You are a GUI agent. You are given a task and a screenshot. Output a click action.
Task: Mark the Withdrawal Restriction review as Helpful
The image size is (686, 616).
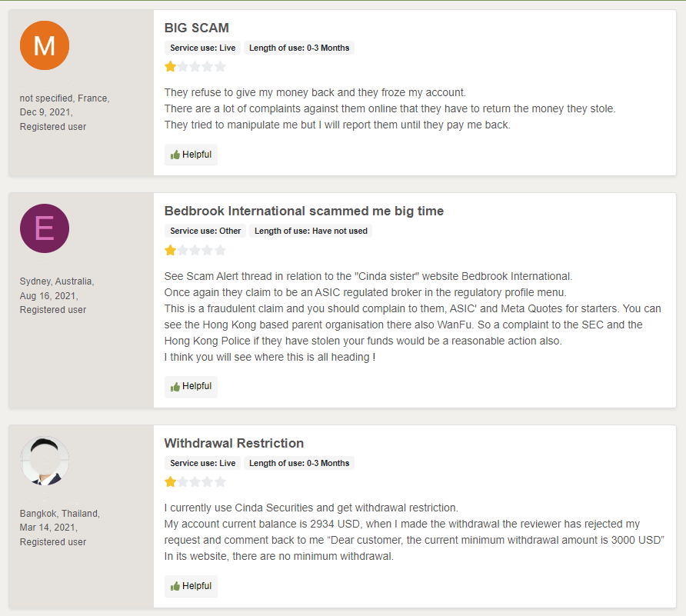[x=191, y=586]
